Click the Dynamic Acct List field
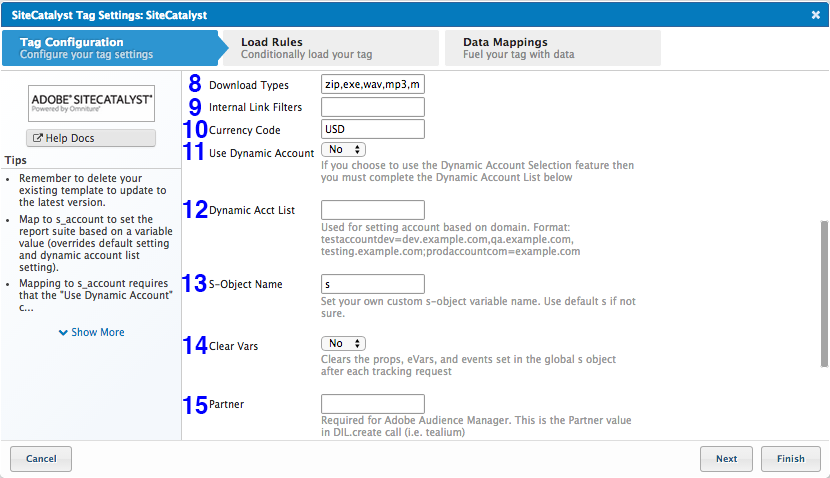This screenshot has width=830, height=478. [373, 210]
